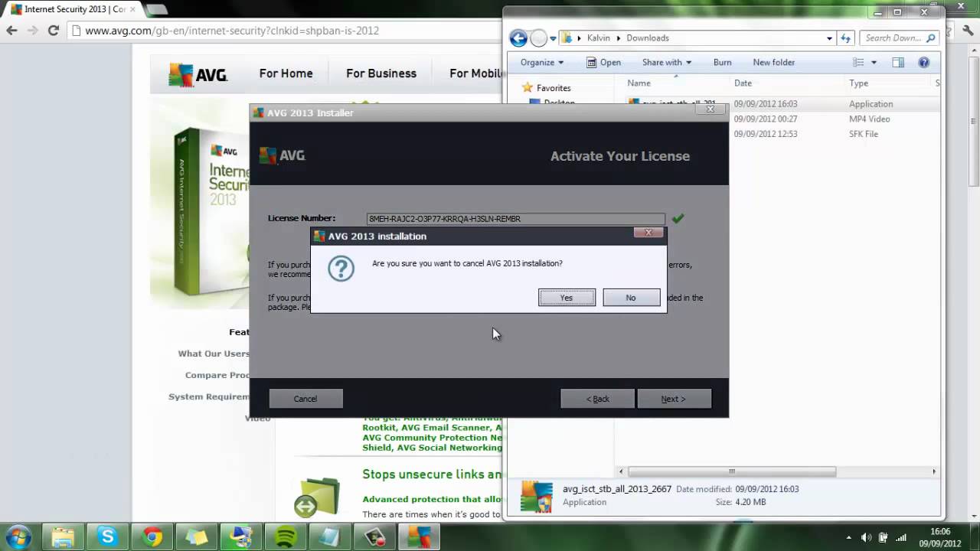Click Downloads in the Explorer breadcrumb

(648, 38)
